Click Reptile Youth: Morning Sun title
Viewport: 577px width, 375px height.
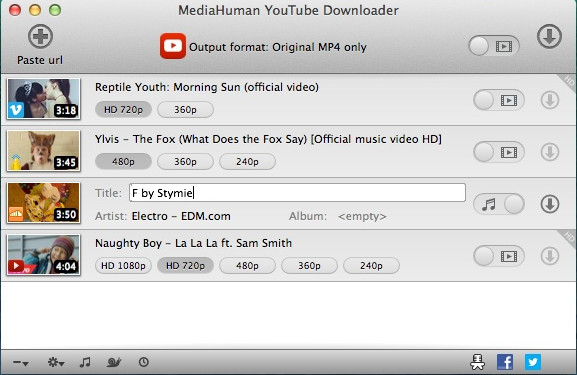pyautogui.click(x=207, y=87)
